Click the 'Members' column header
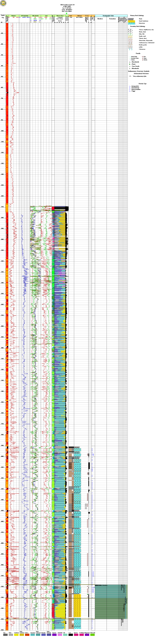 tap(100, 19)
